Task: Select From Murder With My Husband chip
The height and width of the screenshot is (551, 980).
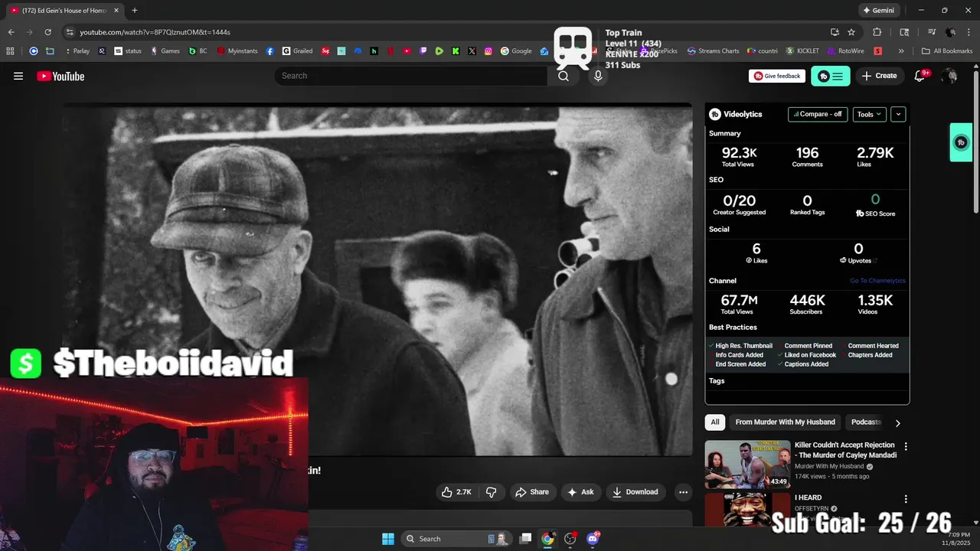Action: tap(785, 422)
